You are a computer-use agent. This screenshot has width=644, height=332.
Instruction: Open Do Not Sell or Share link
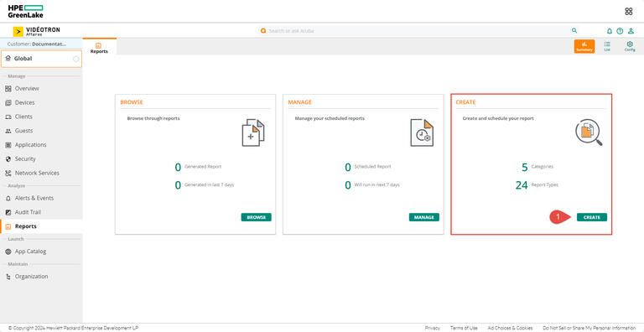click(x=589, y=328)
